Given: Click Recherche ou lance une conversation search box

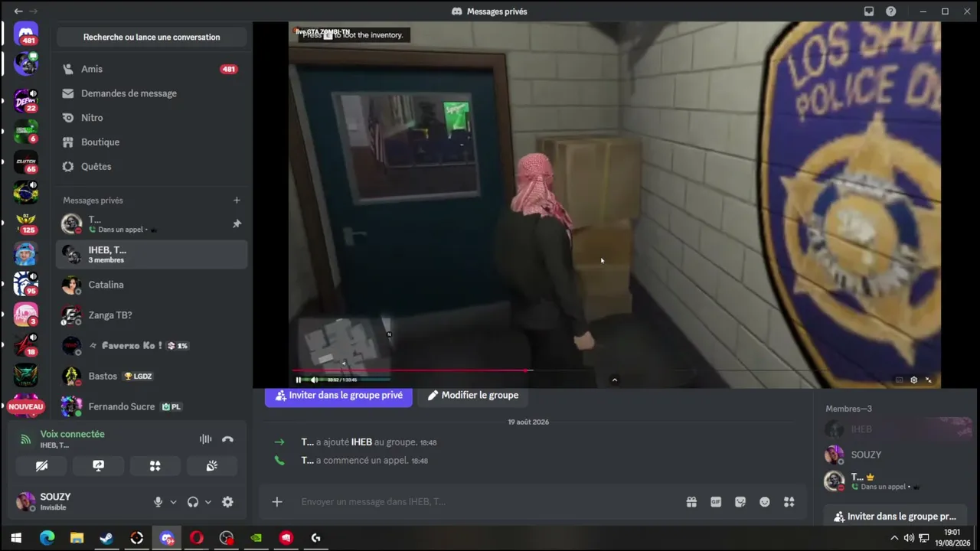Looking at the screenshot, I should click(x=152, y=37).
